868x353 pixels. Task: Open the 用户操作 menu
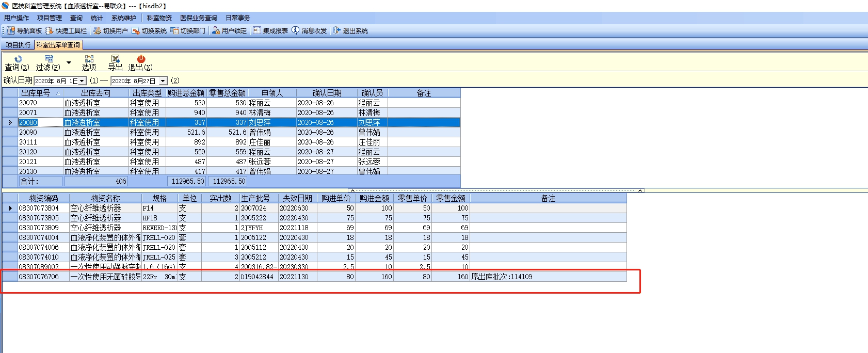[17, 18]
